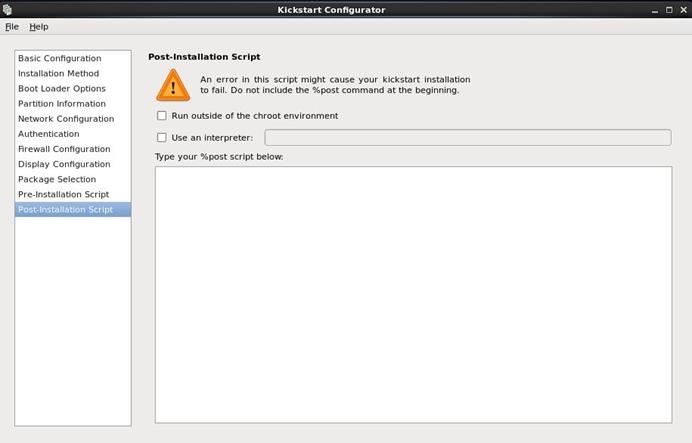Viewport: 692px width, 443px height.
Task: Minimize the Kickstart Configurator window
Action: (x=655, y=10)
